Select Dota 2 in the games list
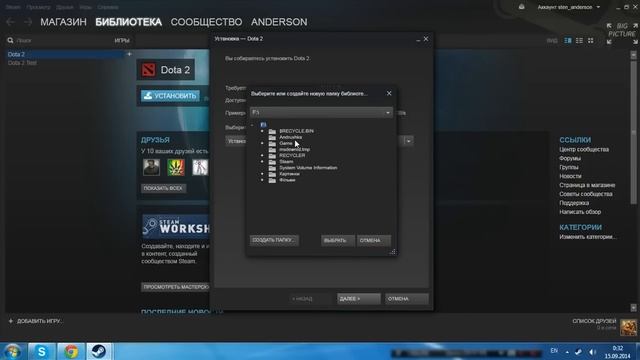 click(x=65, y=54)
